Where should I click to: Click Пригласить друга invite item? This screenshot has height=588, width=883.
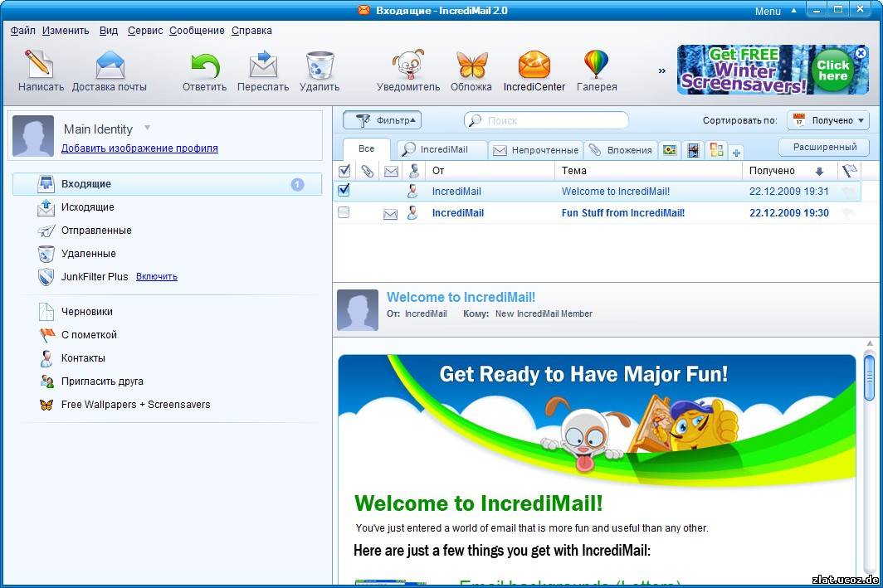pos(167,381)
